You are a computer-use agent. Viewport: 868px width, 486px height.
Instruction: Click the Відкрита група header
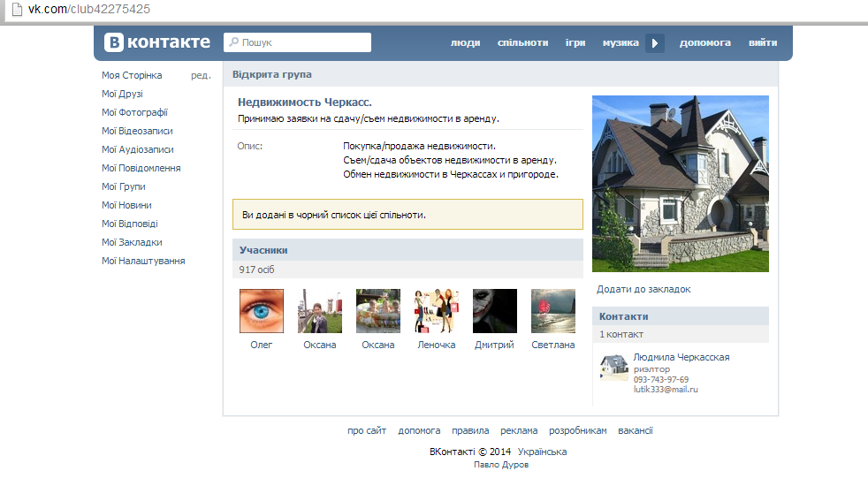272,75
